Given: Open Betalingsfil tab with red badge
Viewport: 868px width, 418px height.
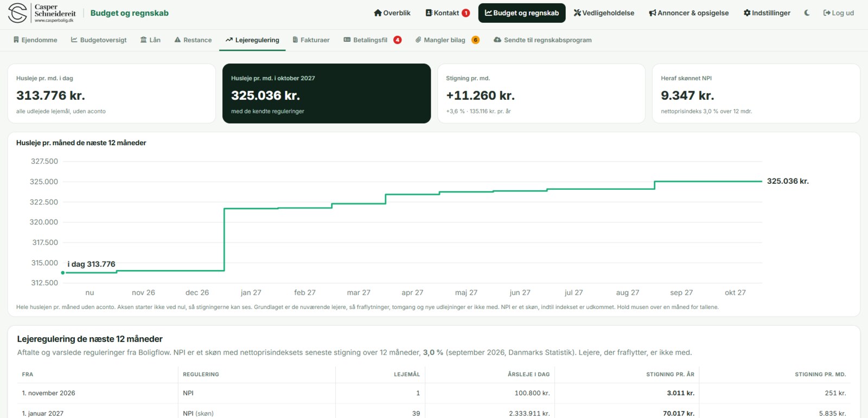Looking at the screenshot, I should click(x=372, y=40).
